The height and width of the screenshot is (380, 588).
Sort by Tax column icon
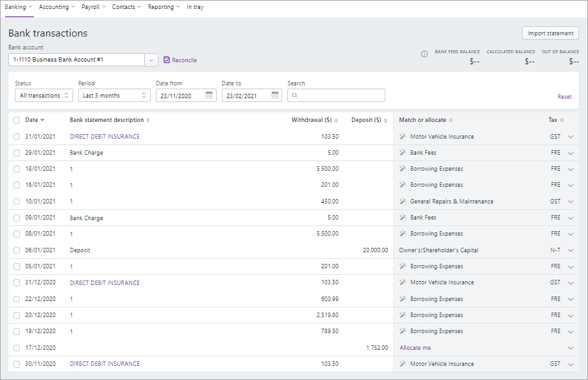point(562,120)
